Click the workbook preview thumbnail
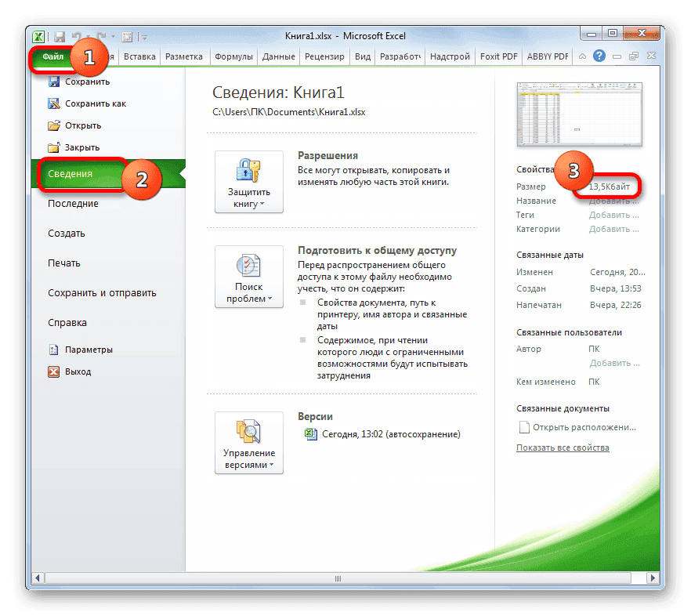This screenshot has width=691, height=616. 580,114
